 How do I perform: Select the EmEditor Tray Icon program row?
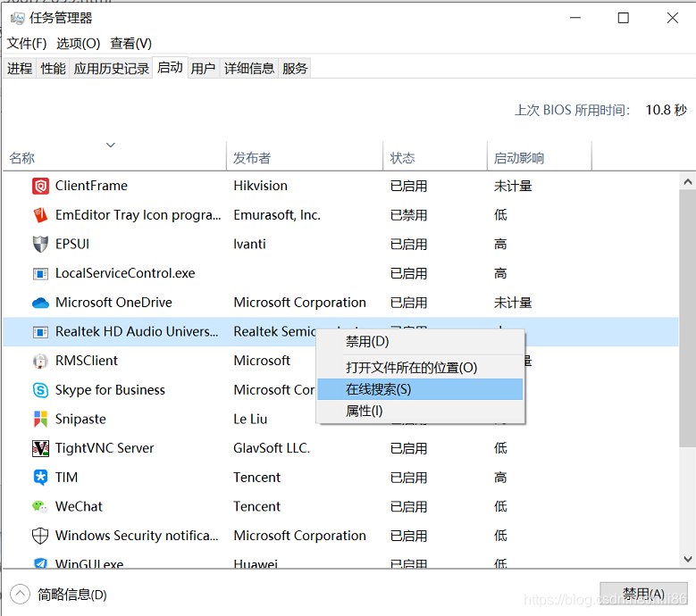(340, 215)
